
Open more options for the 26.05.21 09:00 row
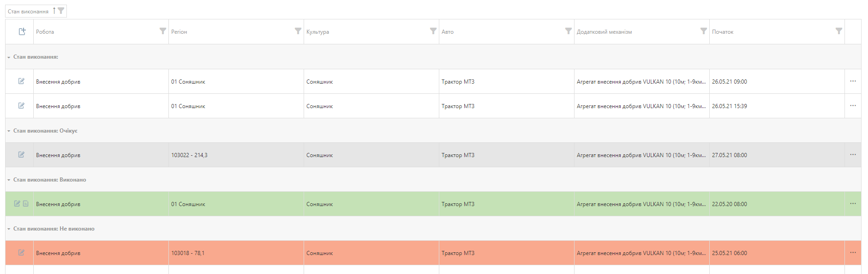coord(853,81)
